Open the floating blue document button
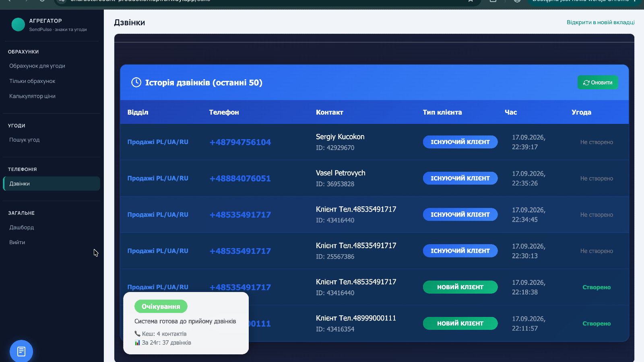The width and height of the screenshot is (644, 362). (21, 351)
